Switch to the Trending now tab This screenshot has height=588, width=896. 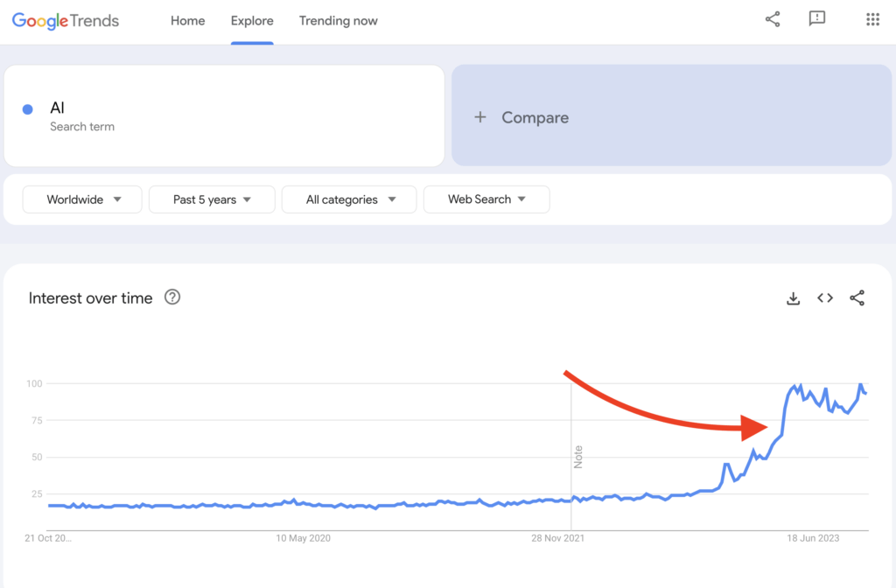pos(339,21)
